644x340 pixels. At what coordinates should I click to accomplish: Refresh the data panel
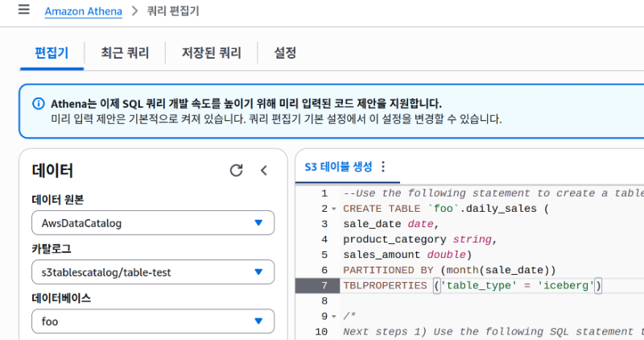coord(236,170)
